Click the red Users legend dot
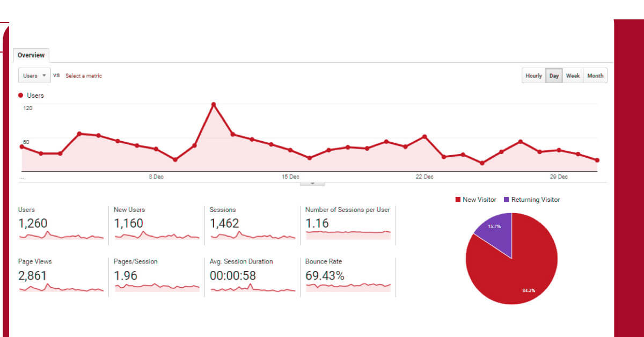 pyautogui.click(x=21, y=96)
